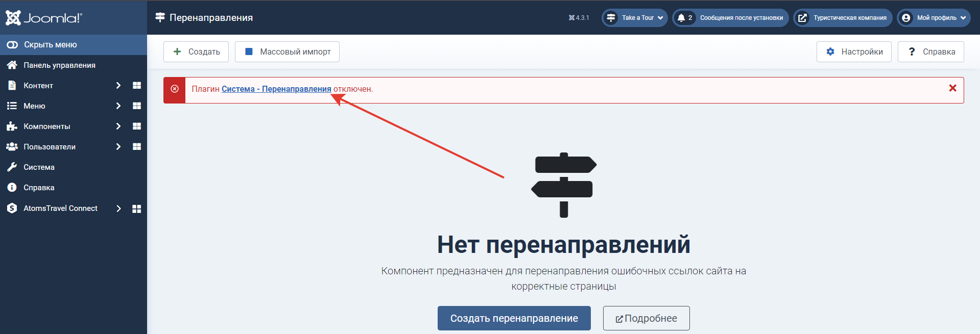Click the puzzle icon beside Компоненты
The image size is (980, 334).
12,126
